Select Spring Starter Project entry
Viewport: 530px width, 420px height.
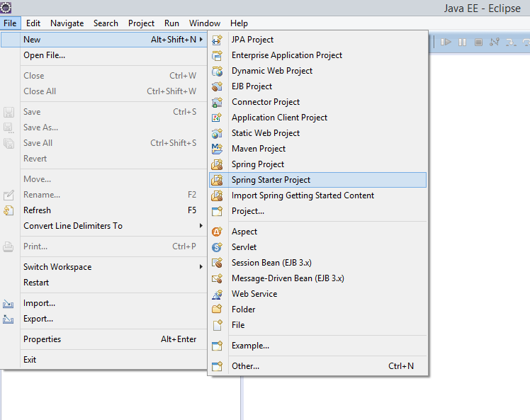pos(317,180)
